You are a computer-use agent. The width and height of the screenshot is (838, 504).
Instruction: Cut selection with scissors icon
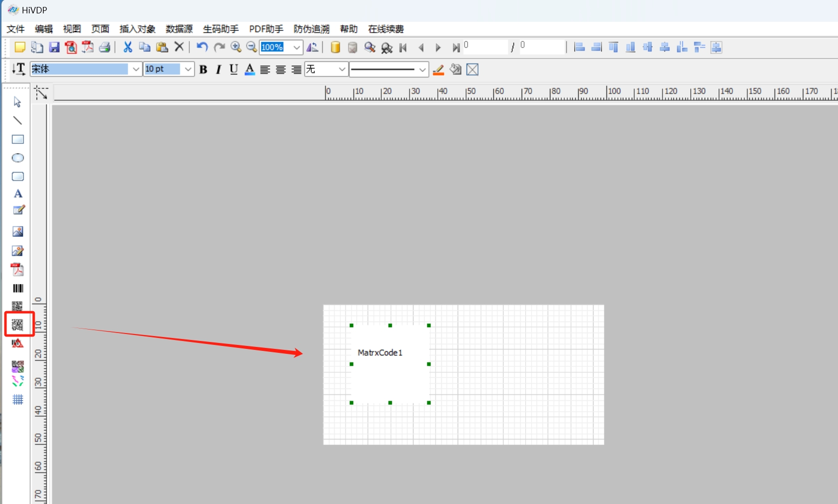[x=128, y=47]
